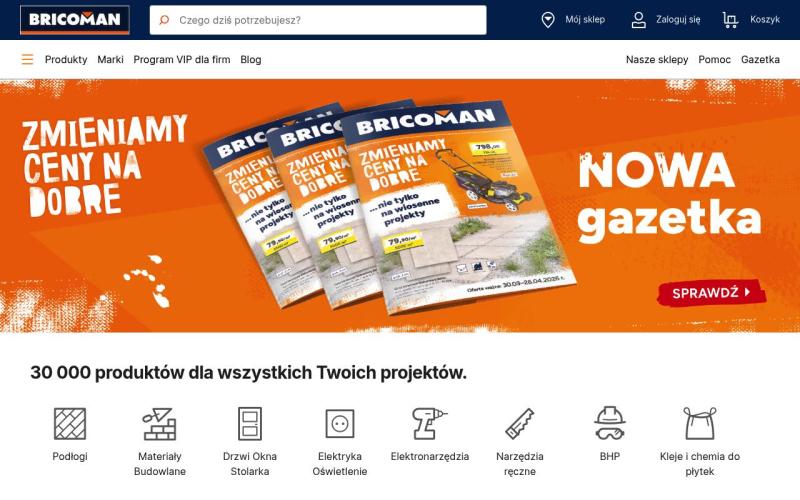
Task: Open the Produkty menu item
Action: click(66, 60)
